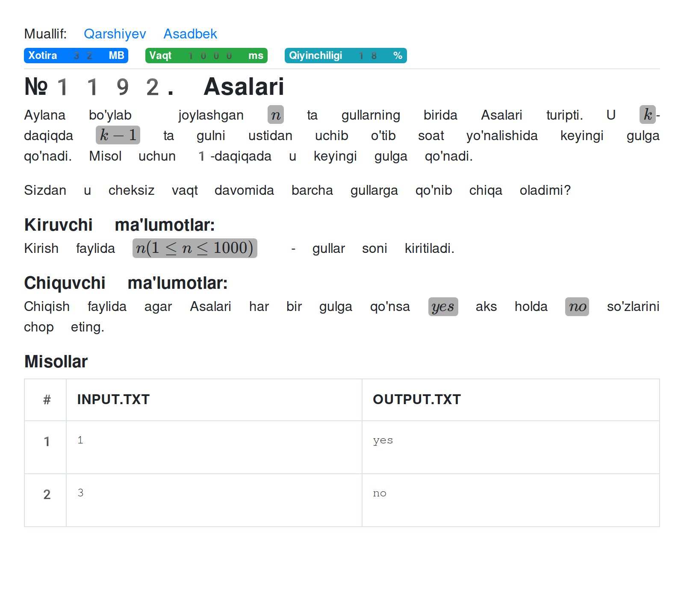Click the Kiruvchi ma'lumotlar heading
This screenshot has width=684, height=616.
click(119, 225)
